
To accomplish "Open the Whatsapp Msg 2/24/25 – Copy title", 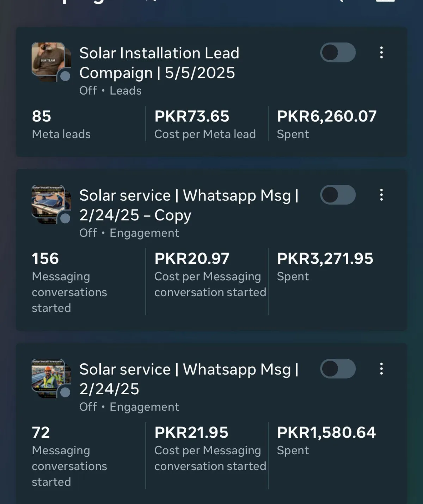I will pos(189,205).
